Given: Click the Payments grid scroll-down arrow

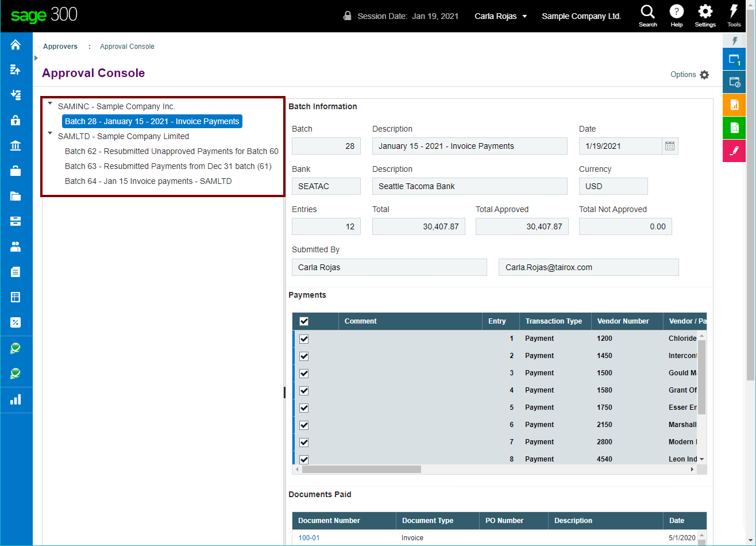Looking at the screenshot, I should tap(701, 459).
